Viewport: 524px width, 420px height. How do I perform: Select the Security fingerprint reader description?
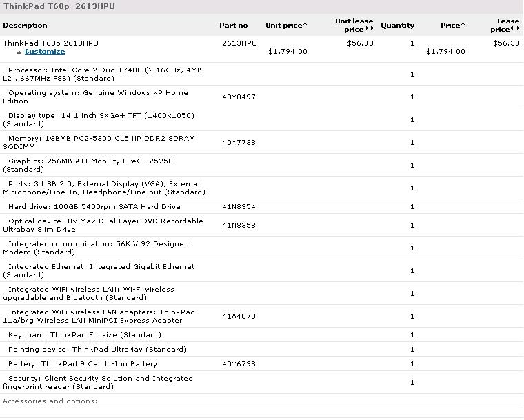(x=98, y=383)
